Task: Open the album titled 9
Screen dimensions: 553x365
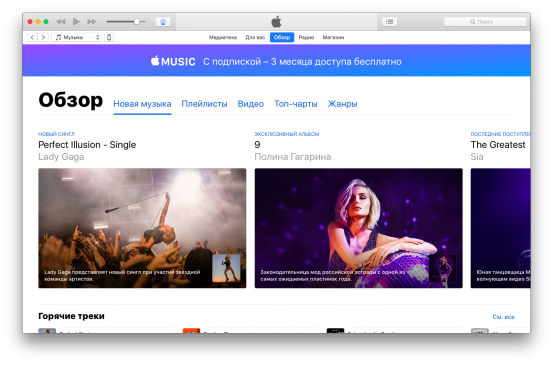Action: (257, 145)
